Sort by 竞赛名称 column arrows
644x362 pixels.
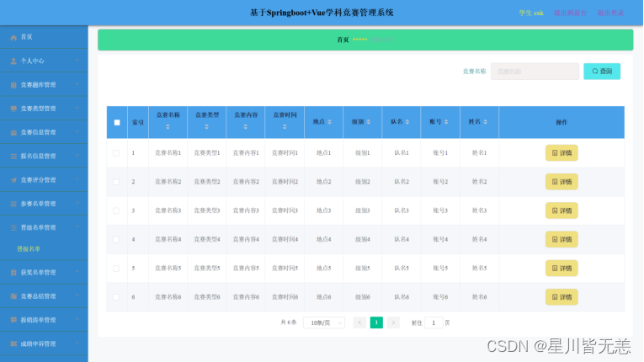[x=168, y=127]
